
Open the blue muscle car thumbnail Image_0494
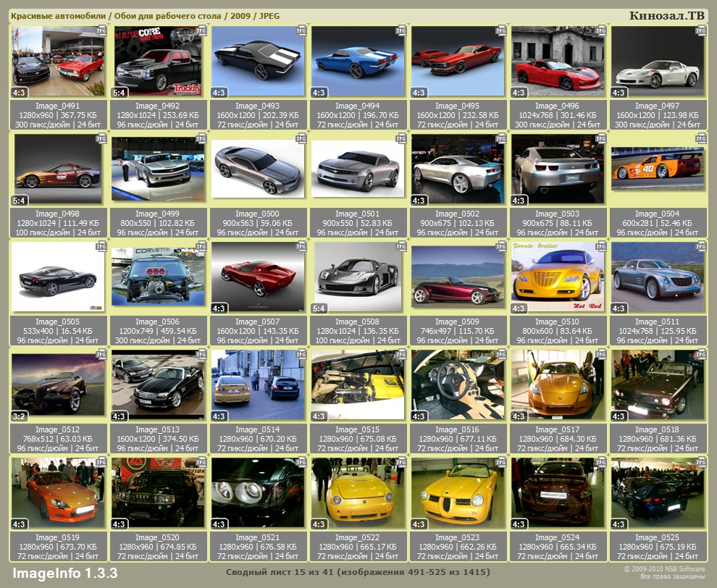(x=358, y=57)
